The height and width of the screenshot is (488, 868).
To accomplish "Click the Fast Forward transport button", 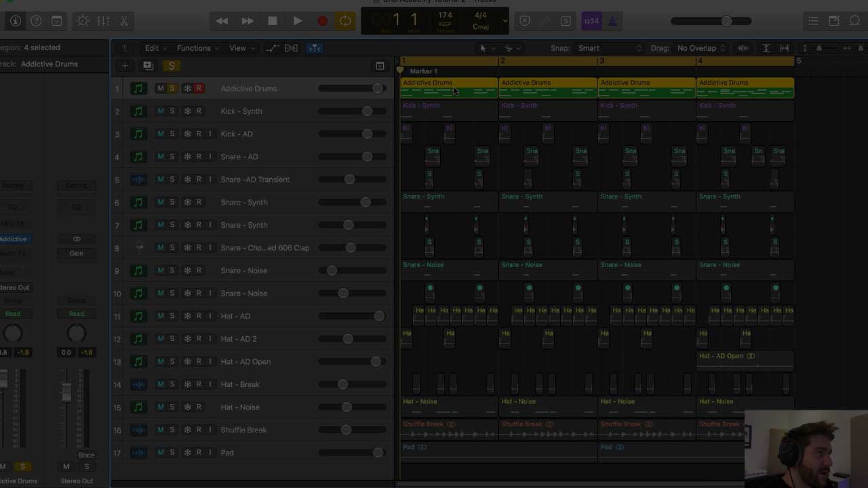I will pyautogui.click(x=248, y=21).
